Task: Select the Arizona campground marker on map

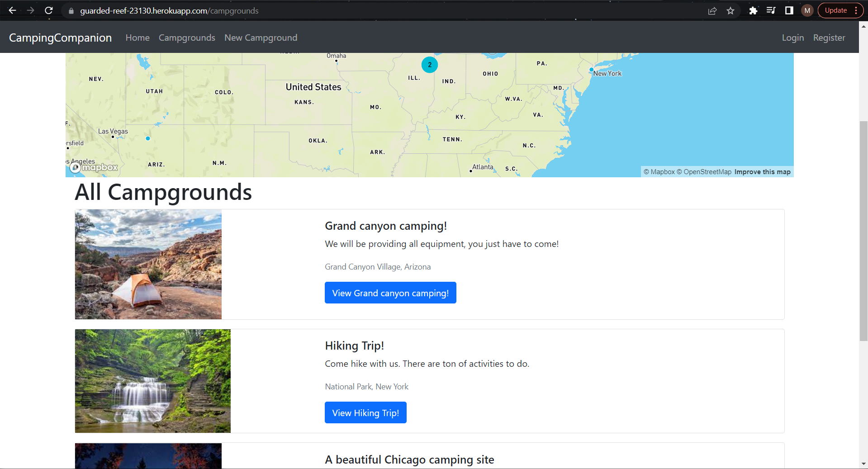Action: pyautogui.click(x=148, y=139)
